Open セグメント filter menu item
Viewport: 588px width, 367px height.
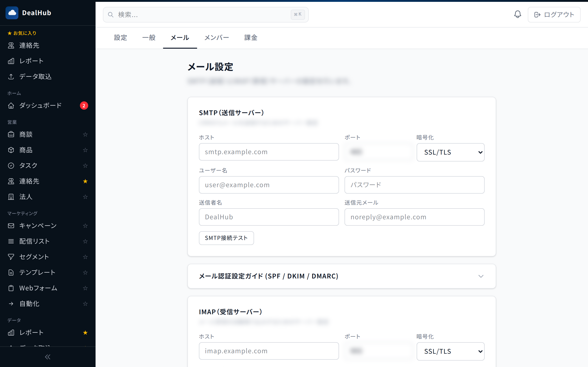click(34, 257)
